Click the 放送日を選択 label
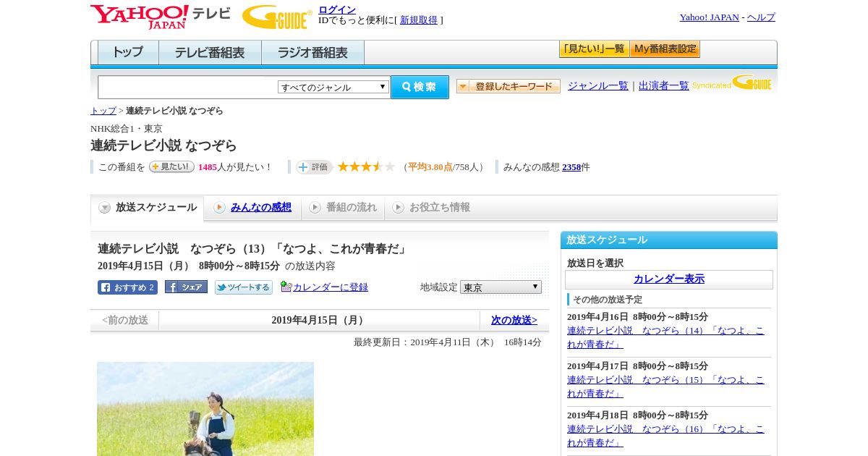This screenshot has width=868, height=456. click(x=595, y=263)
